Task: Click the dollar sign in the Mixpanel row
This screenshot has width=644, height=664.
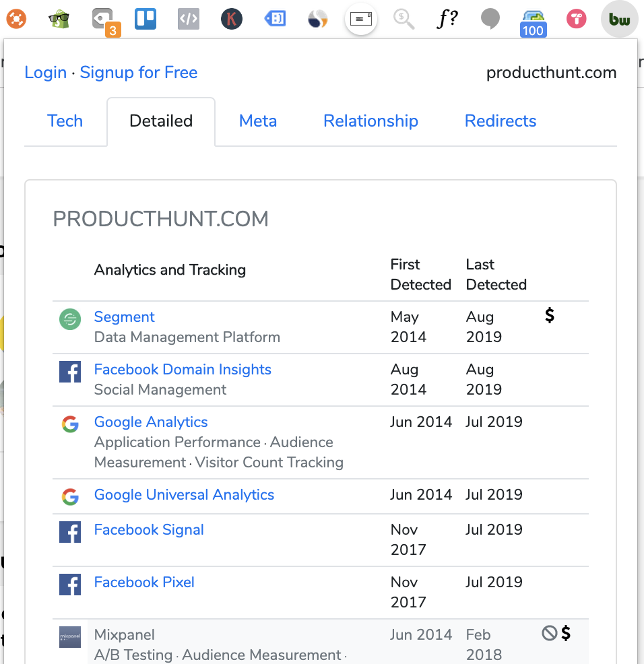Action: coord(566,634)
